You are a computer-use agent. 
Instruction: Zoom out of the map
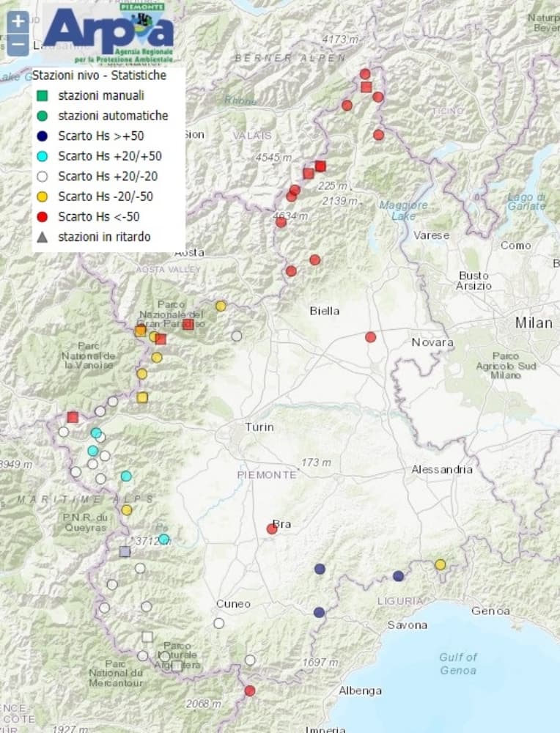point(18,45)
